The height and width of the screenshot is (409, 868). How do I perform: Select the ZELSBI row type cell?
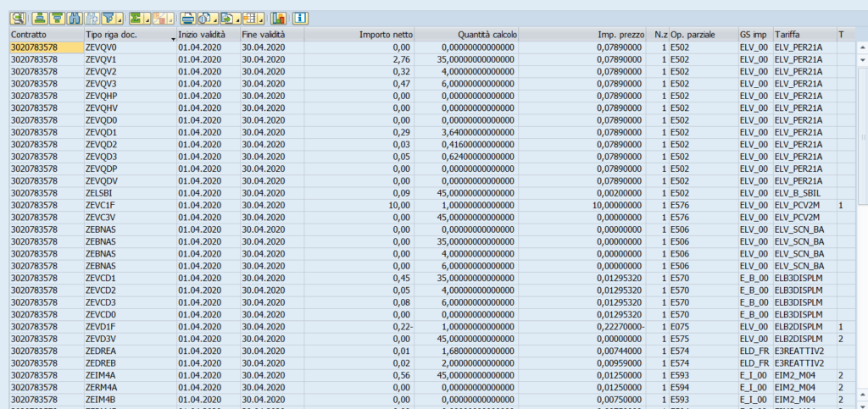point(130,193)
